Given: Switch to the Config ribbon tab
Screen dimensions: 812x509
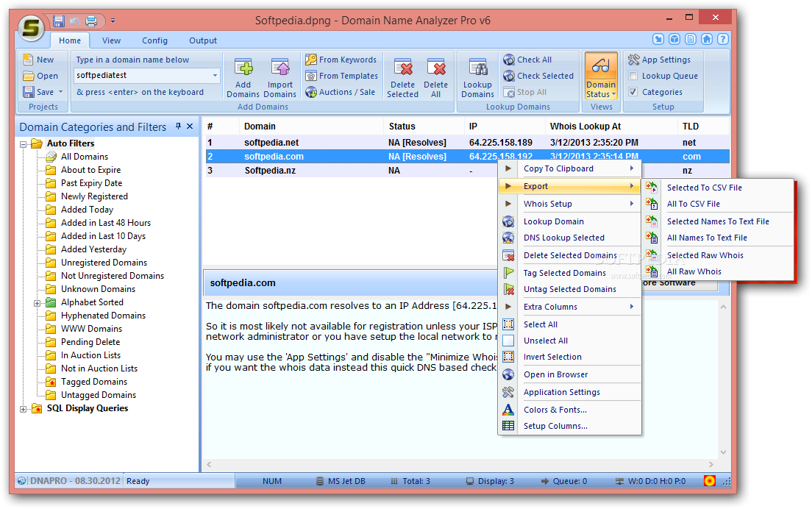Looking at the screenshot, I should click(155, 40).
